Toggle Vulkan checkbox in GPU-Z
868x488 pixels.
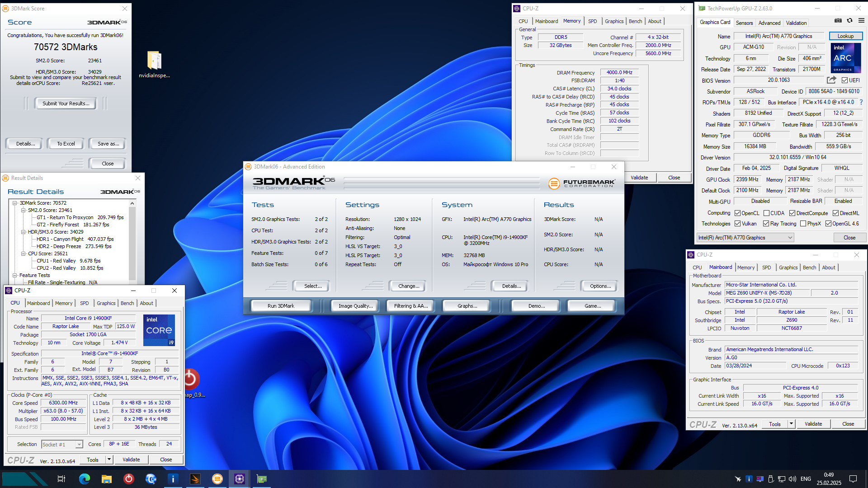[x=737, y=224]
